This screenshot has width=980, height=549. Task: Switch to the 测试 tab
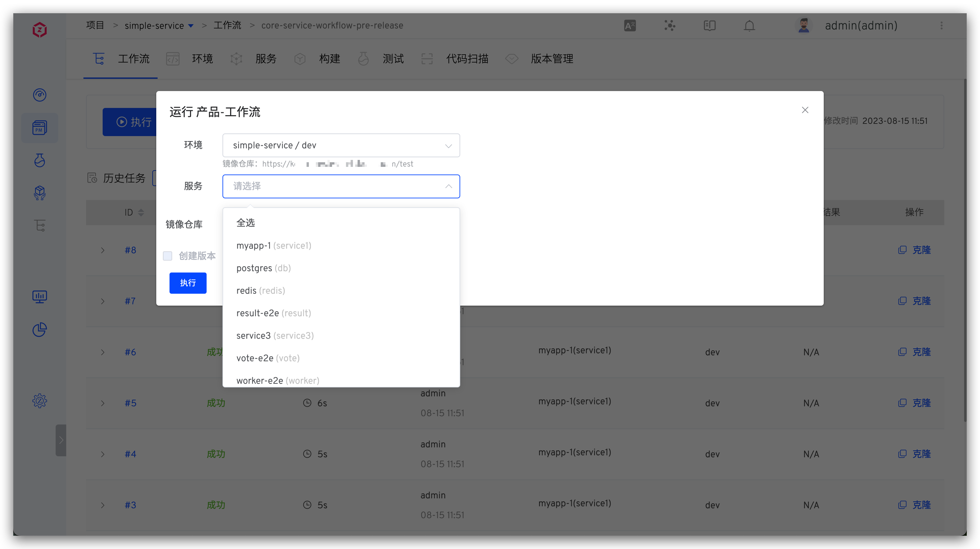point(381,59)
